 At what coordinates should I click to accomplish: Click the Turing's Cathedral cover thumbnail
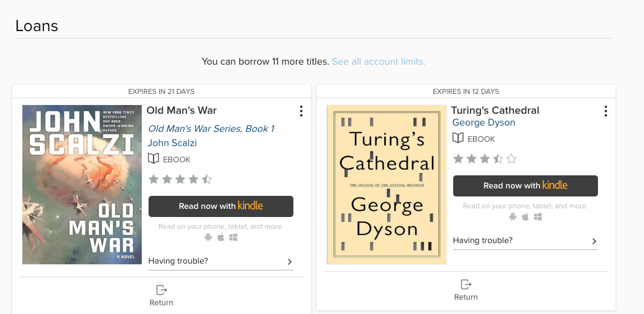pos(386,185)
